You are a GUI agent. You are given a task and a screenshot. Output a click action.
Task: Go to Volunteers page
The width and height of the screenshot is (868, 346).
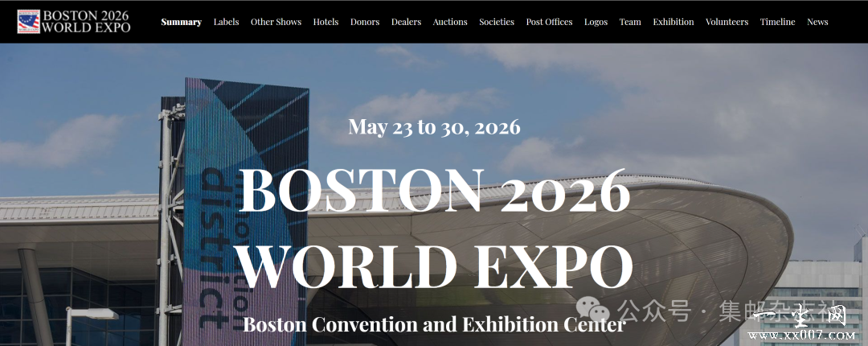tap(727, 22)
